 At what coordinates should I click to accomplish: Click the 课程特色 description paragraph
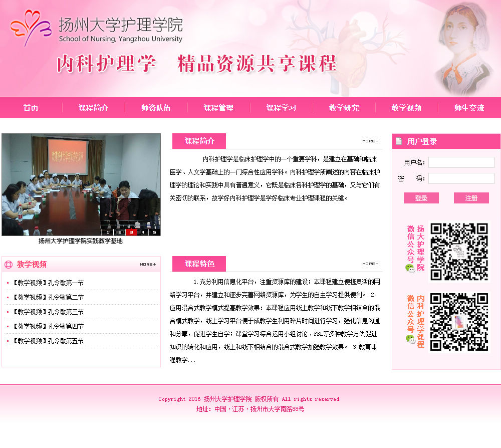tap(275, 321)
